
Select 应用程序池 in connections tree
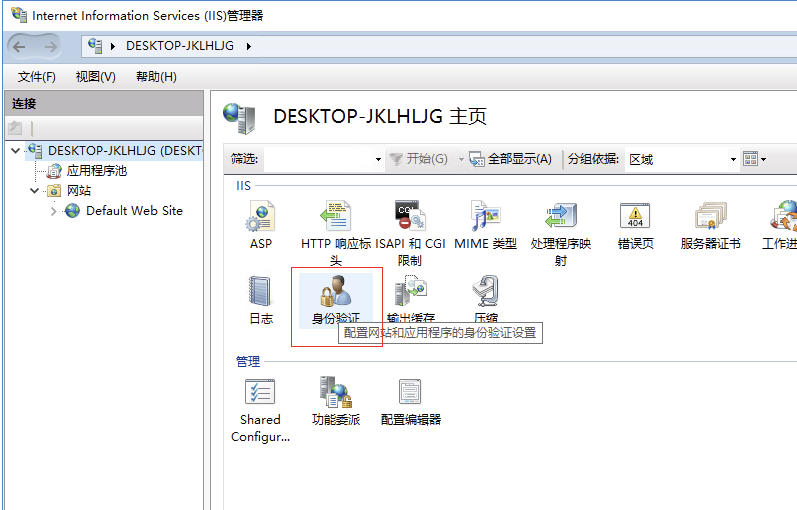point(87,171)
